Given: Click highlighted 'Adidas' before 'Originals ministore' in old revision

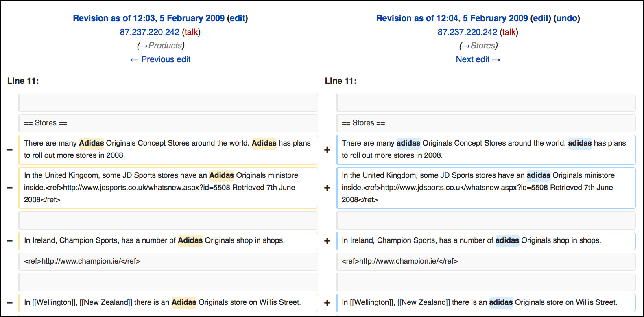Looking at the screenshot, I should coord(222,175).
